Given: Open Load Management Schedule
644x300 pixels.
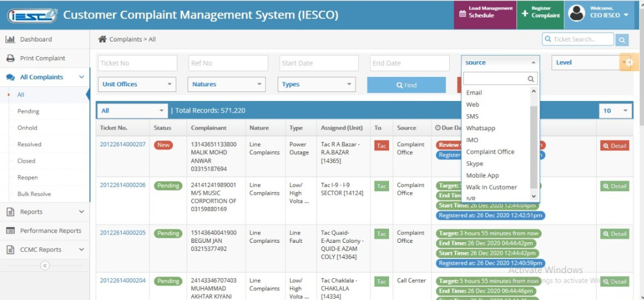Looking at the screenshot, I should pyautogui.click(x=485, y=15).
